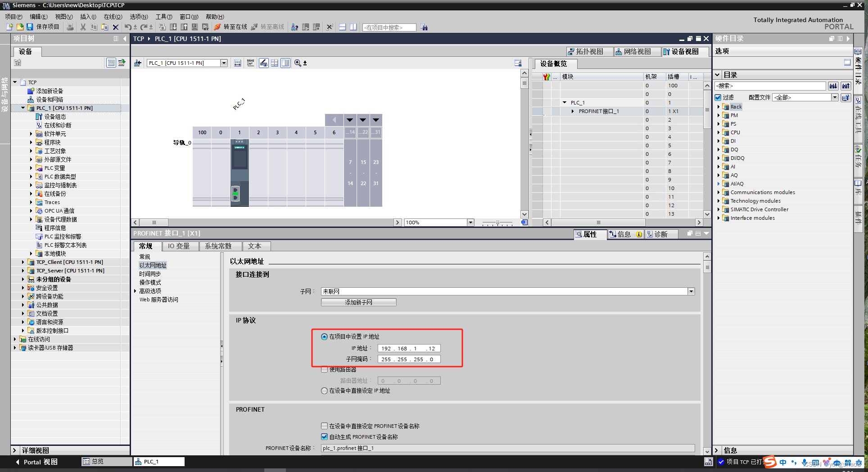Click search-in-project binoculars icon
The height and width of the screenshot is (472, 868).
[x=424, y=27]
